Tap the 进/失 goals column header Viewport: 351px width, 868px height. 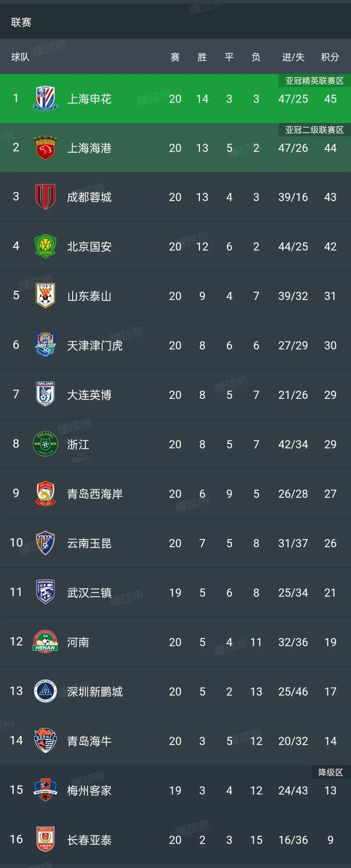293,57
